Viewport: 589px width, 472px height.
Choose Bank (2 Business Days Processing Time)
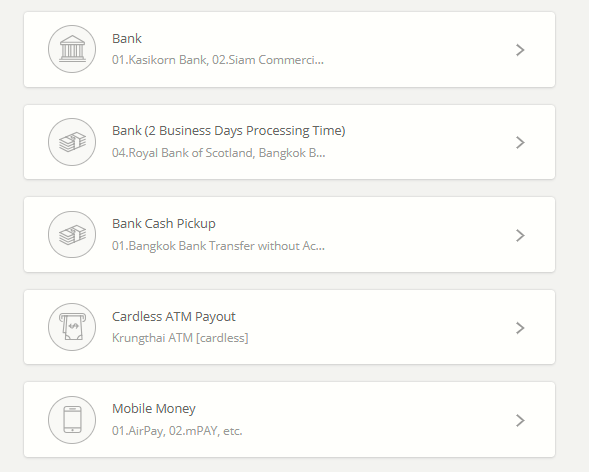(x=228, y=131)
